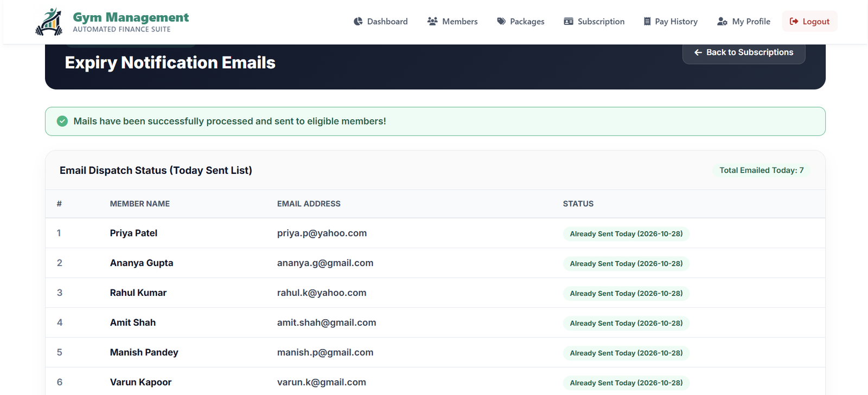Click the EMAIL ADDRESS column header

click(309, 204)
